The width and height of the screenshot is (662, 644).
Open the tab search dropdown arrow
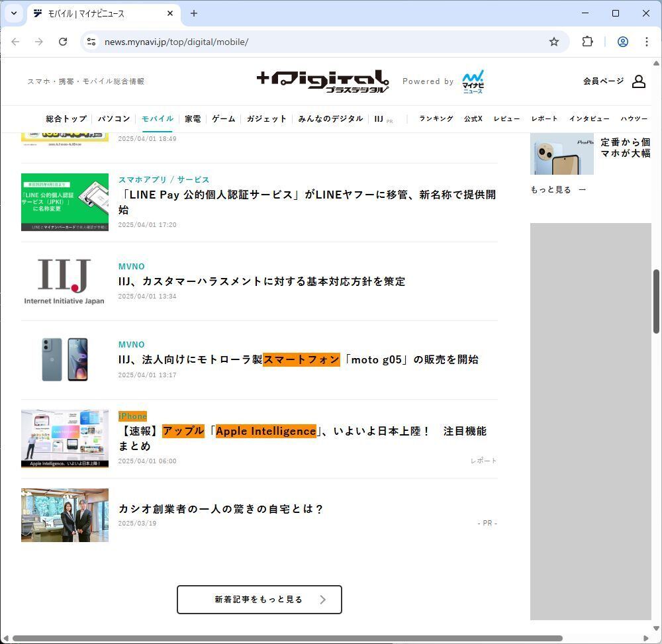click(14, 13)
